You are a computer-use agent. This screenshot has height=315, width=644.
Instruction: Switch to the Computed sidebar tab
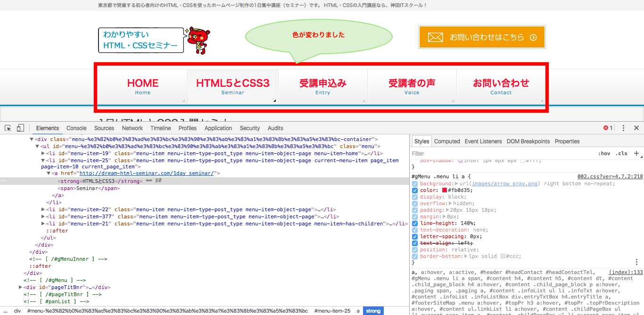[x=447, y=141]
